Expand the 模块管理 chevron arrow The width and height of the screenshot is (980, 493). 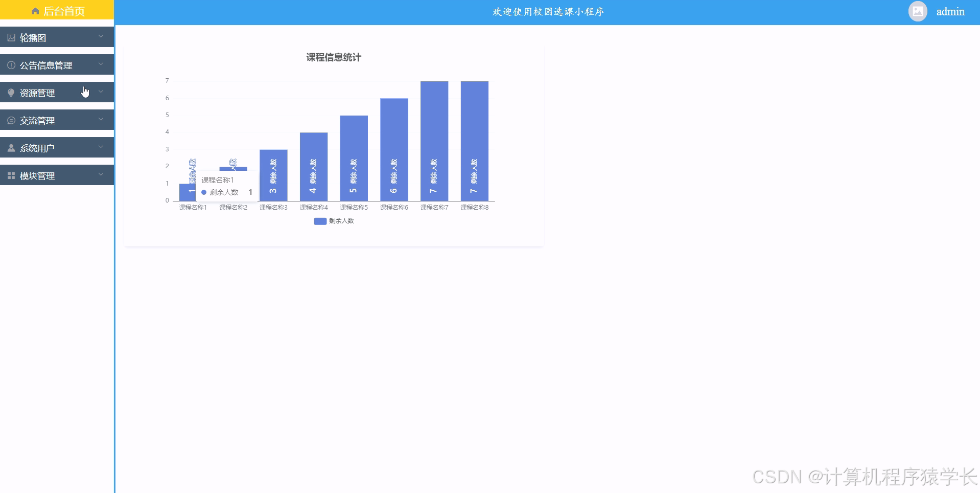[101, 174]
